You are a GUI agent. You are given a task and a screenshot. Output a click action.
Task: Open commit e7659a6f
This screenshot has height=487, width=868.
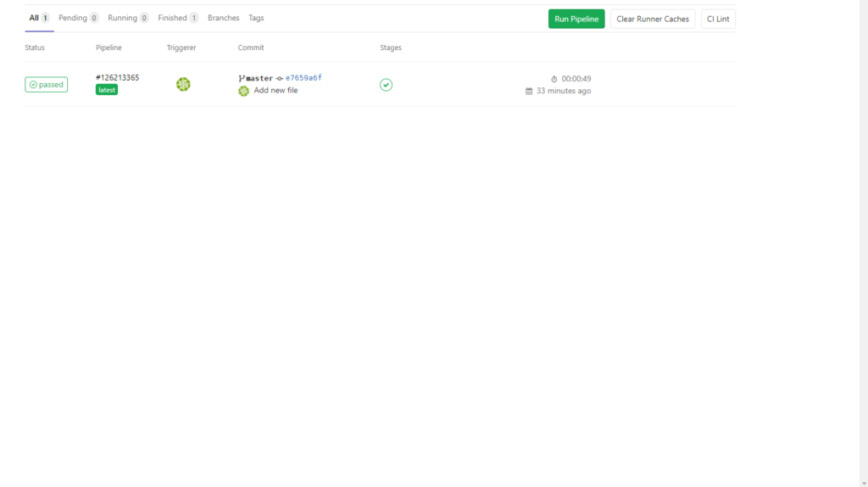303,77
